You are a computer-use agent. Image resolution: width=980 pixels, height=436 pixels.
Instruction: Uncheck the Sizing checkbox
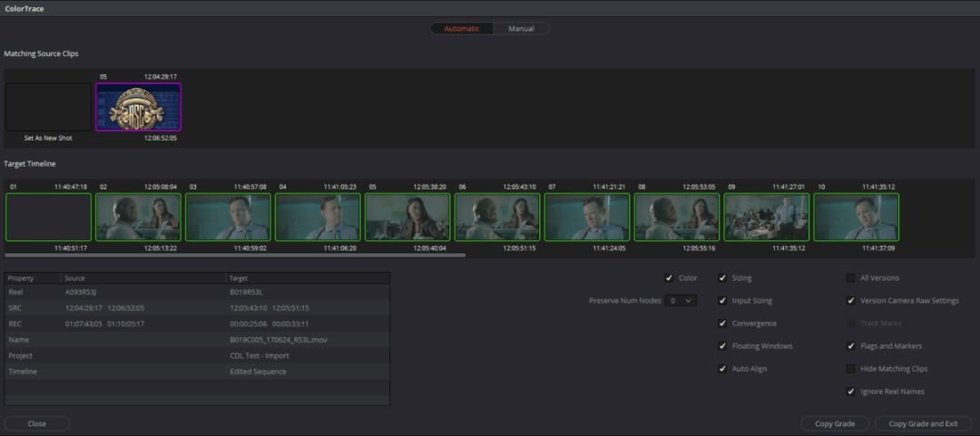(722, 278)
